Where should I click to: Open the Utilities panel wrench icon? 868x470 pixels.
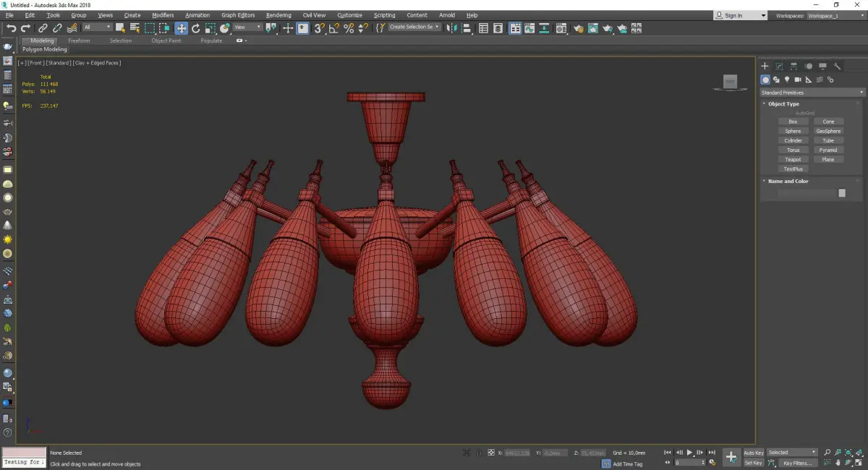point(837,67)
